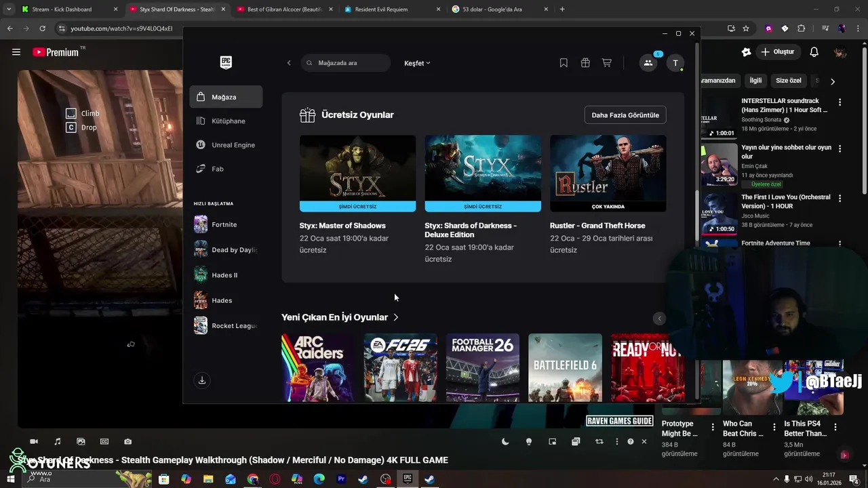868x488 pixels.
Task: Open Chrome extensions puzzle icon
Action: point(801,28)
